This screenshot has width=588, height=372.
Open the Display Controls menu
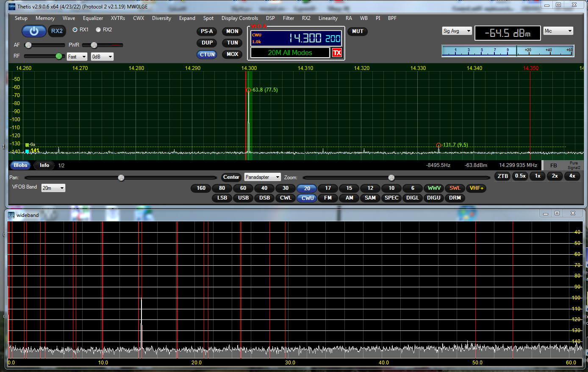pos(239,18)
